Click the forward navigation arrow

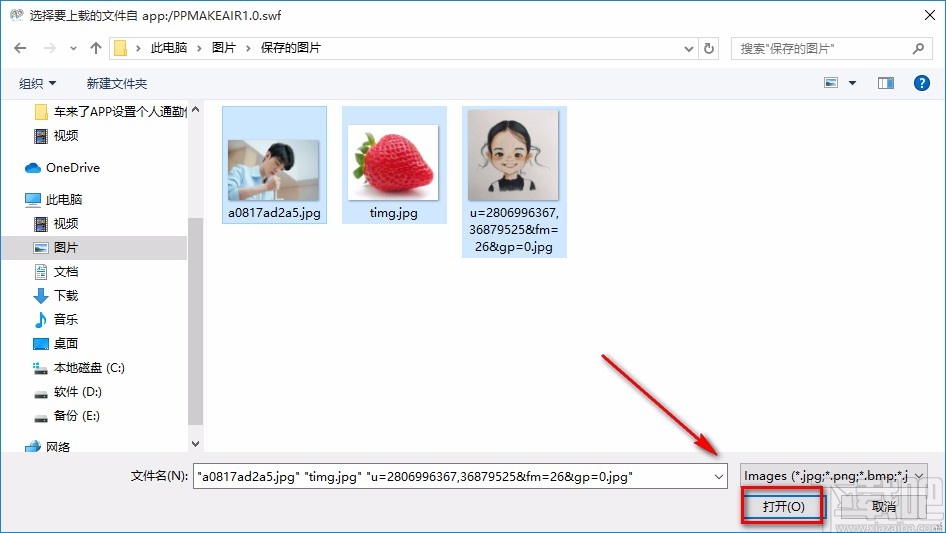49,48
